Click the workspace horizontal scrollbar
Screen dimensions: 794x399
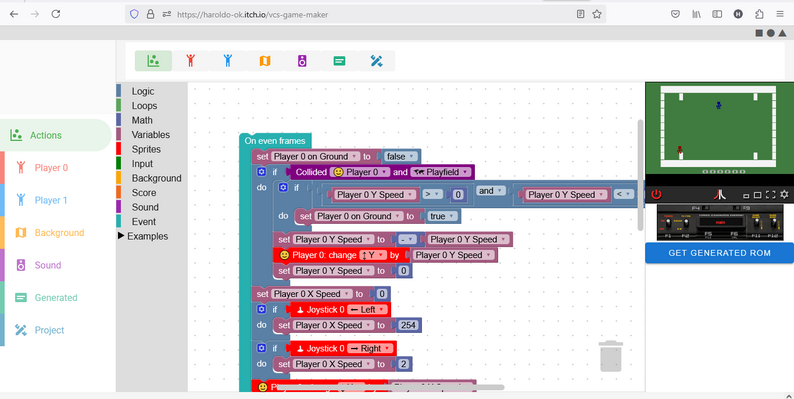(389, 387)
